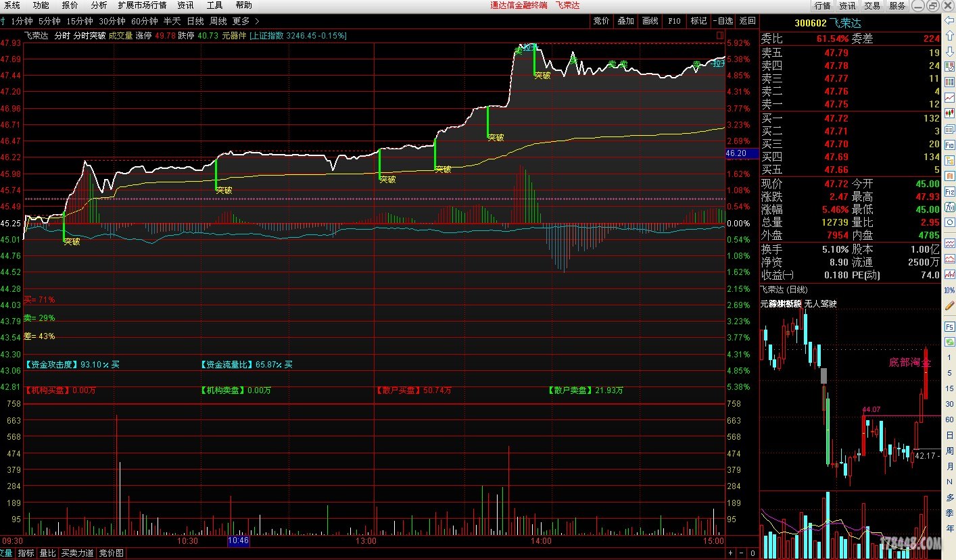Select the 1-minute period in sidebar
Viewport: 956px width, 560px height.
tap(949, 357)
